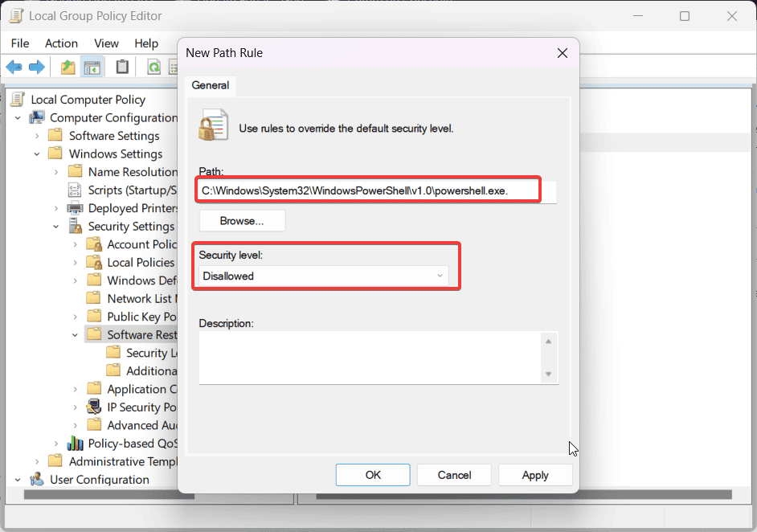757x532 pixels.
Task: Select the Windows Defender Firewall tree item
Action: tap(142, 280)
